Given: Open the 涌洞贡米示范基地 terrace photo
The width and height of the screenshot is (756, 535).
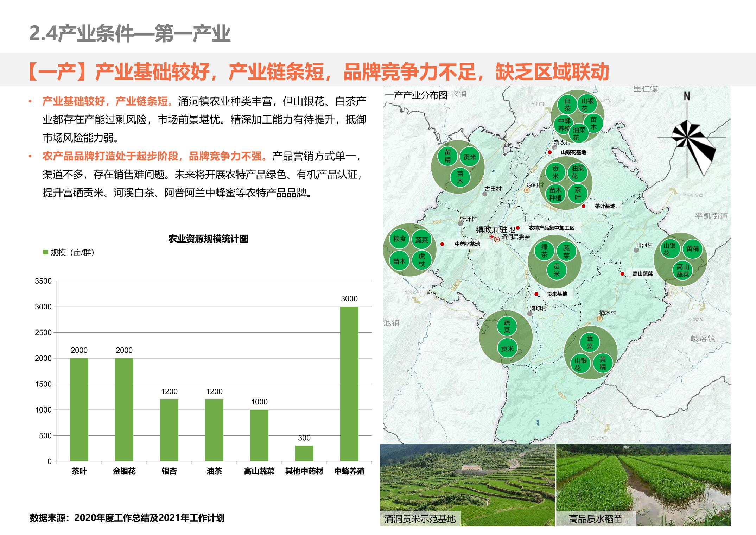Looking at the screenshot, I should (467, 485).
